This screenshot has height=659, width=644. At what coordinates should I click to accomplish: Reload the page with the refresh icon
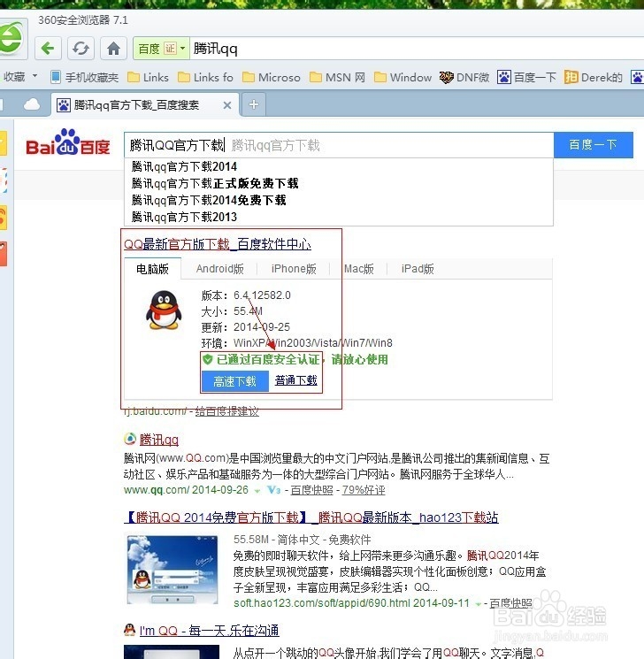[x=80, y=49]
